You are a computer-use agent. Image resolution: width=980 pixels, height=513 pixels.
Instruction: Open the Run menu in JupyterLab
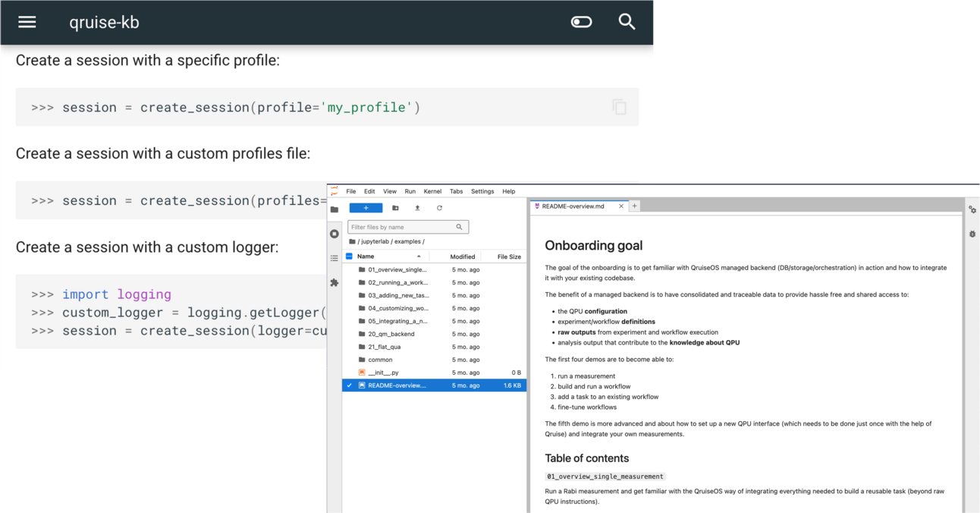(410, 191)
